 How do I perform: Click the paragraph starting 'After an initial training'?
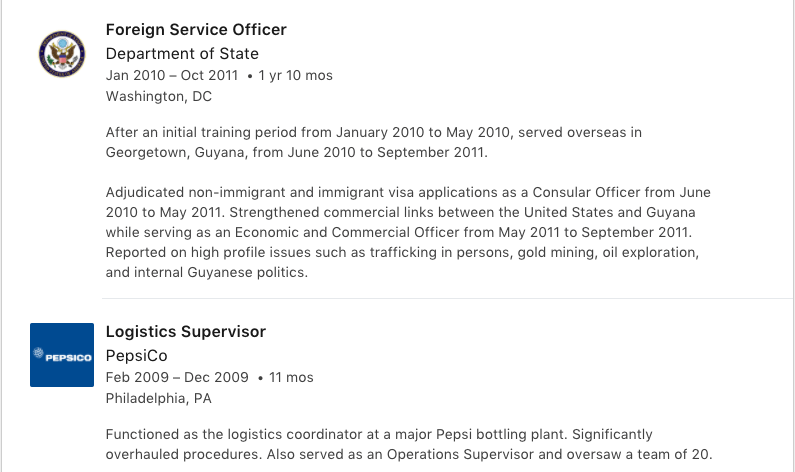point(373,142)
